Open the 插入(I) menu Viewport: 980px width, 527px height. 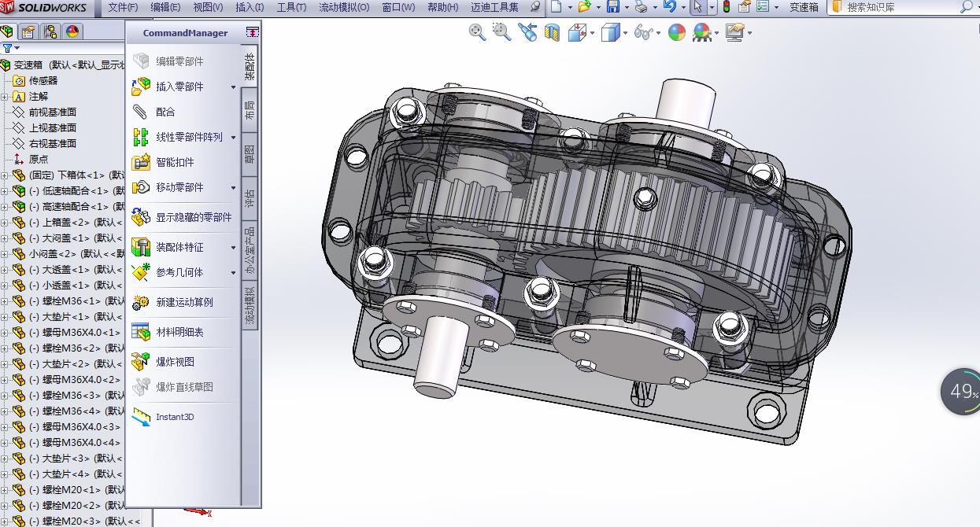tap(250, 7)
